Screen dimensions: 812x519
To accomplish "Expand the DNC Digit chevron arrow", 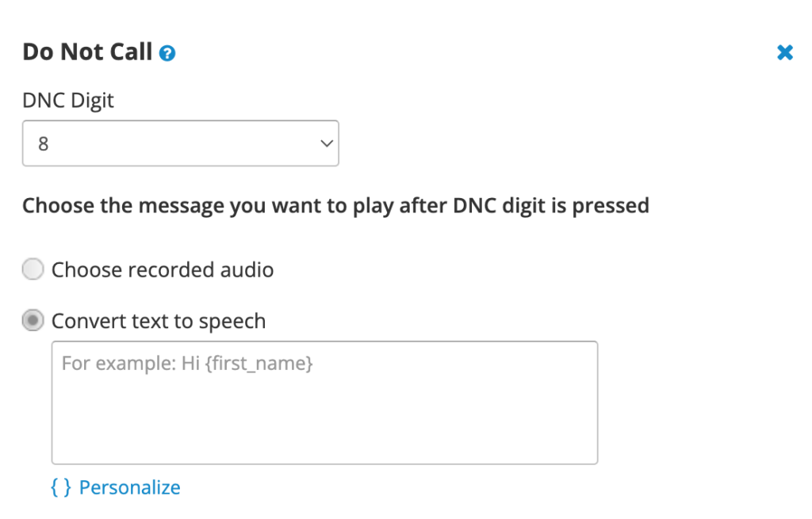I will pyautogui.click(x=326, y=143).
